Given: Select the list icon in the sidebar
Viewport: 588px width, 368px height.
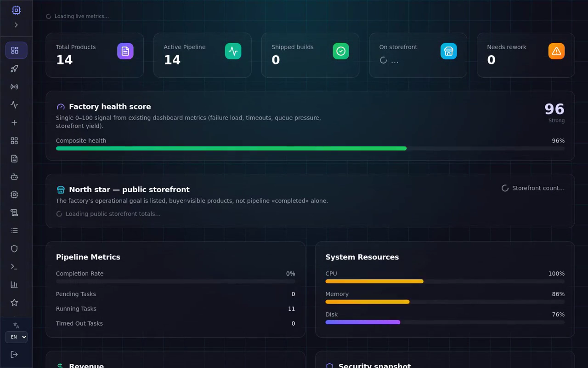Looking at the screenshot, I should pos(14,230).
